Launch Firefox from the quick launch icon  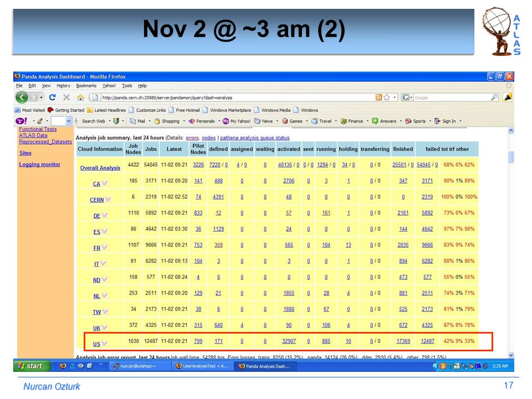(x=63, y=366)
